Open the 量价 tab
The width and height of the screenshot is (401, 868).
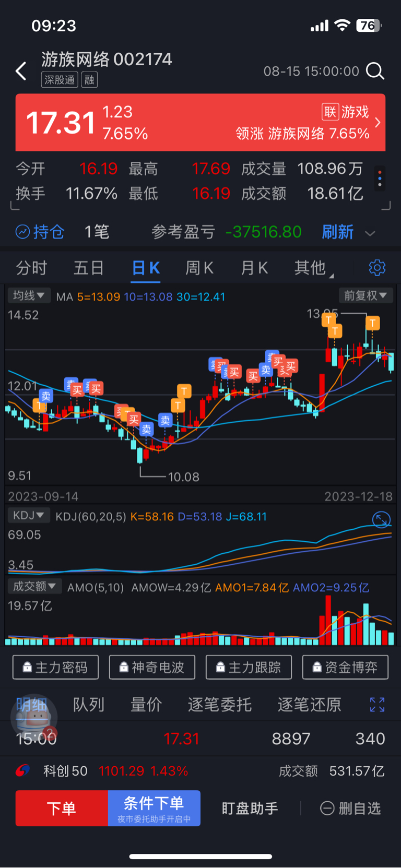pos(146,705)
